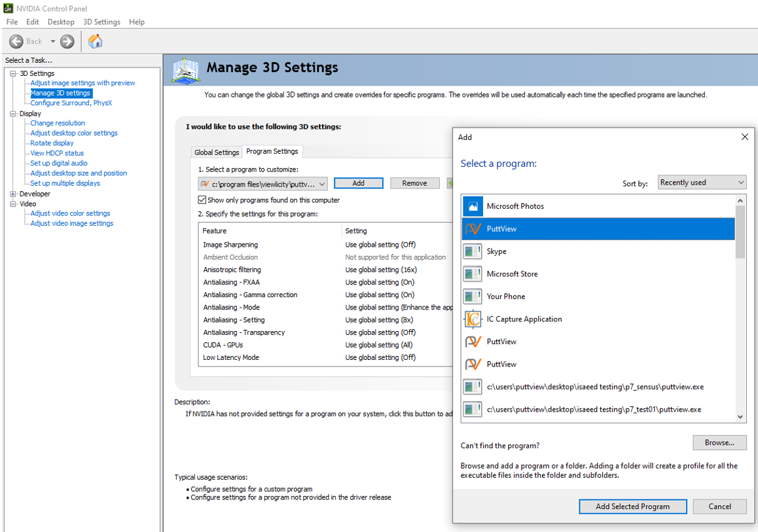Open Adjust video color settings
The image size is (758, 532).
[x=70, y=213]
